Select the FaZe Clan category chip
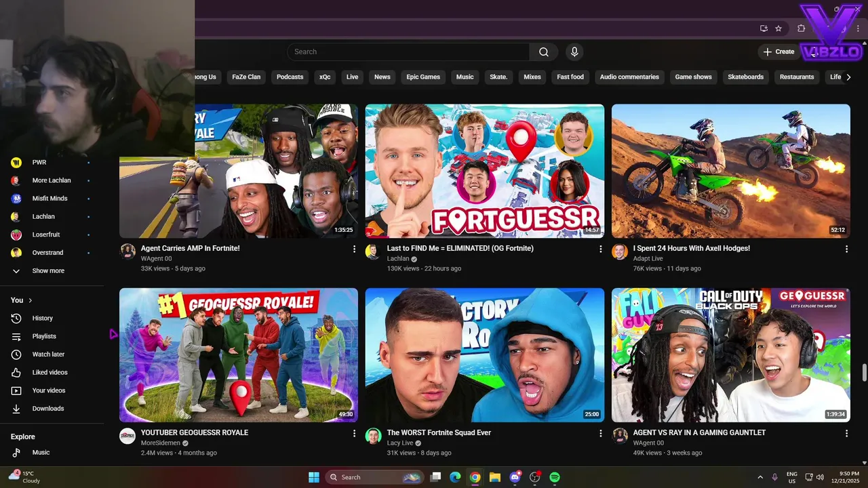This screenshot has width=868, height=488. 246,77
